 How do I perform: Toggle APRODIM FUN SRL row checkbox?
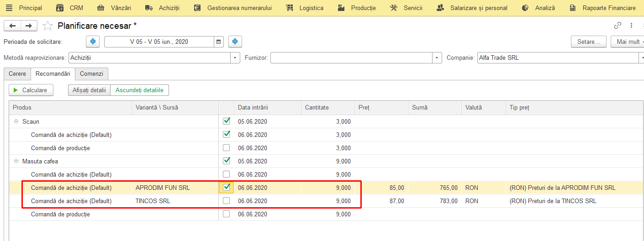[x=226, y=188]
